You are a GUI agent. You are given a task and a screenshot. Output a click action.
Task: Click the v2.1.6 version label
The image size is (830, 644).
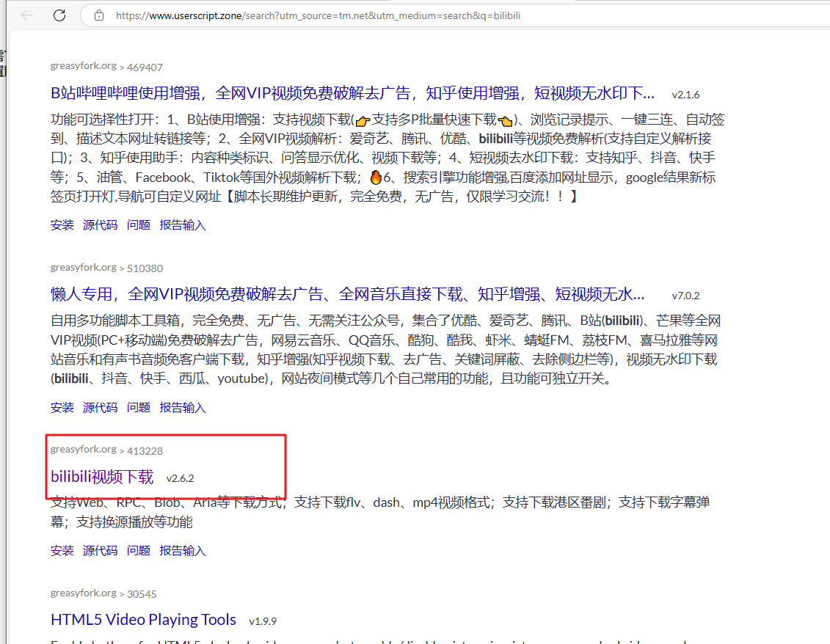685,95
